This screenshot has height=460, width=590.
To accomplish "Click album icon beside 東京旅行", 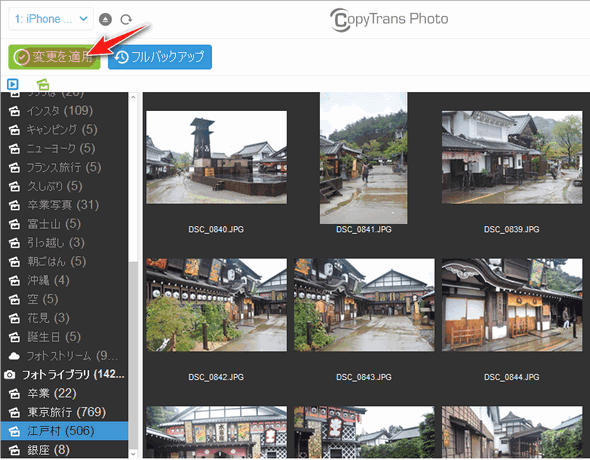I will pos(14,412).
